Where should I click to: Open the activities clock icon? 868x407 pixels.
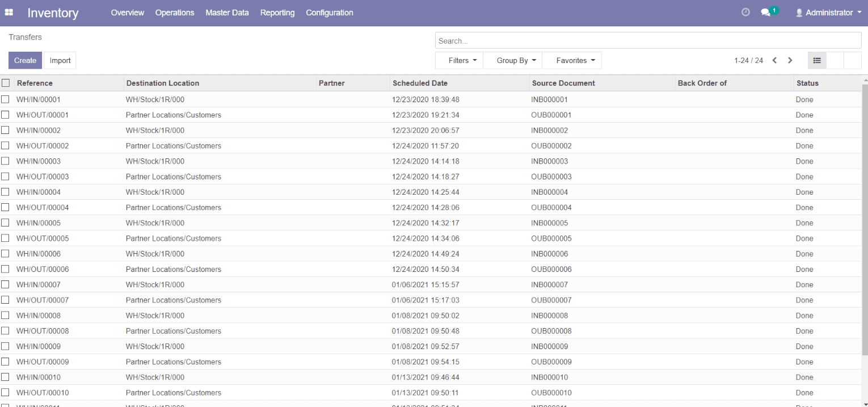tap(745, 12)
